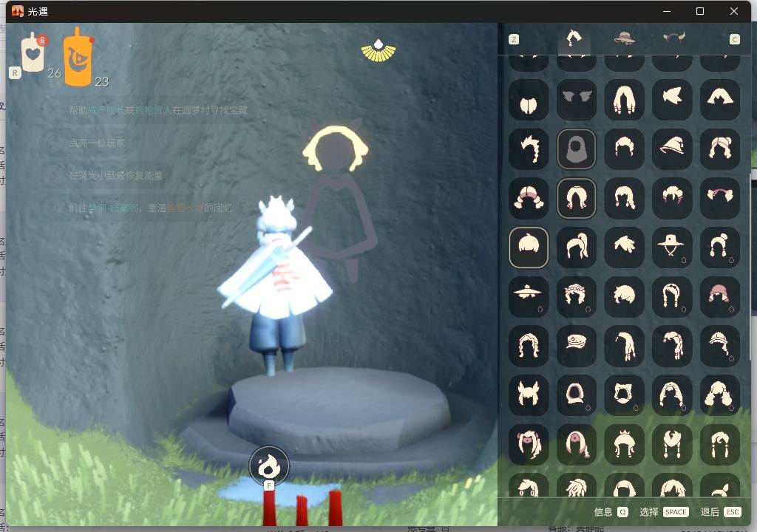Select the flat conical straw hat
This screenshot has height=532, width=757.
[529, 297]
